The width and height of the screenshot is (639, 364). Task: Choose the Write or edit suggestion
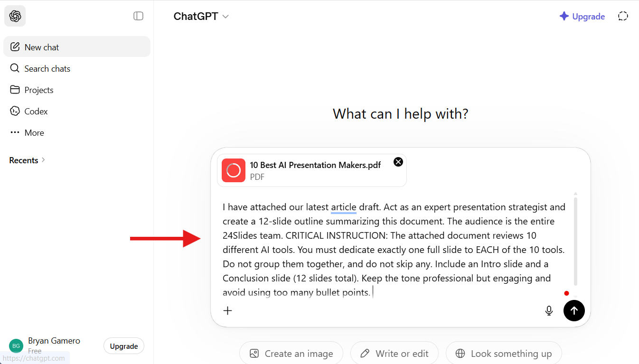click(394, 354)
